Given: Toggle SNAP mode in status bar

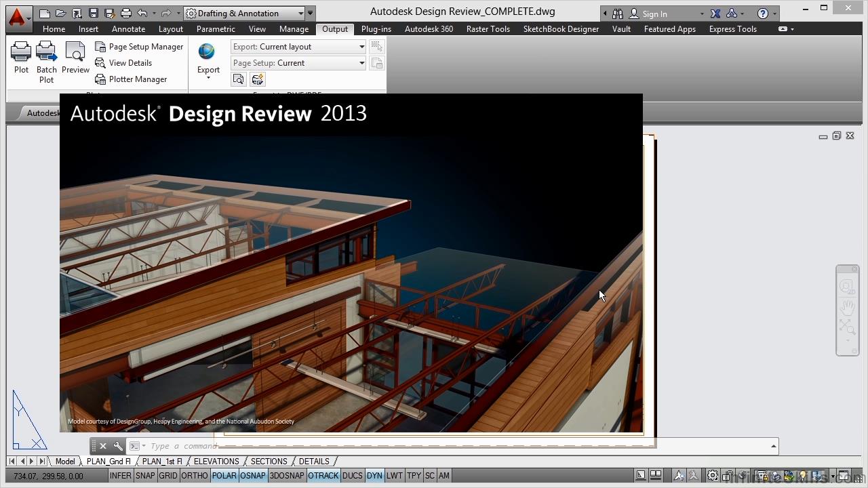Looking at the screenshot, I should (x=145, y=476).
